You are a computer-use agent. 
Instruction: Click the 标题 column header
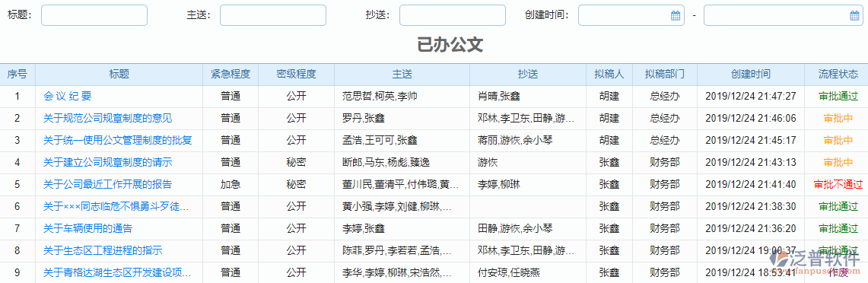[x=119, y=75]
